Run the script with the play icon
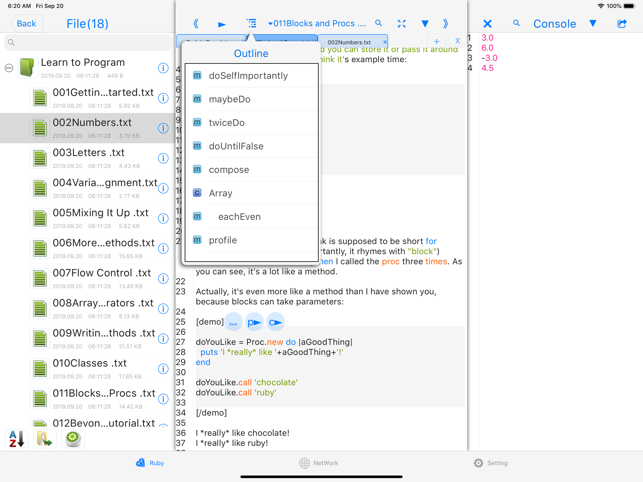643x482 pixels. point(222,24)
